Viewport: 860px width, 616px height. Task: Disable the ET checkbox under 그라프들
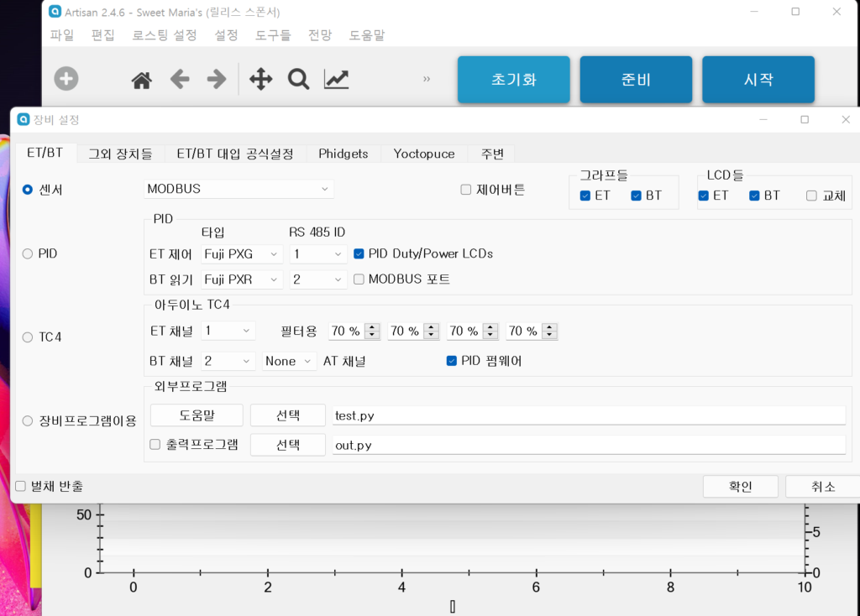click(583, 195)
